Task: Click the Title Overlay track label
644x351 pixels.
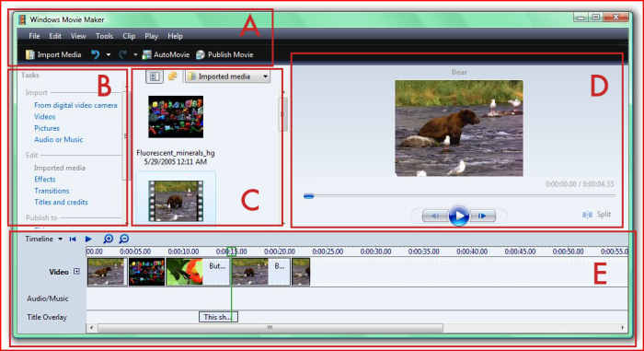Action: (46, 317)
